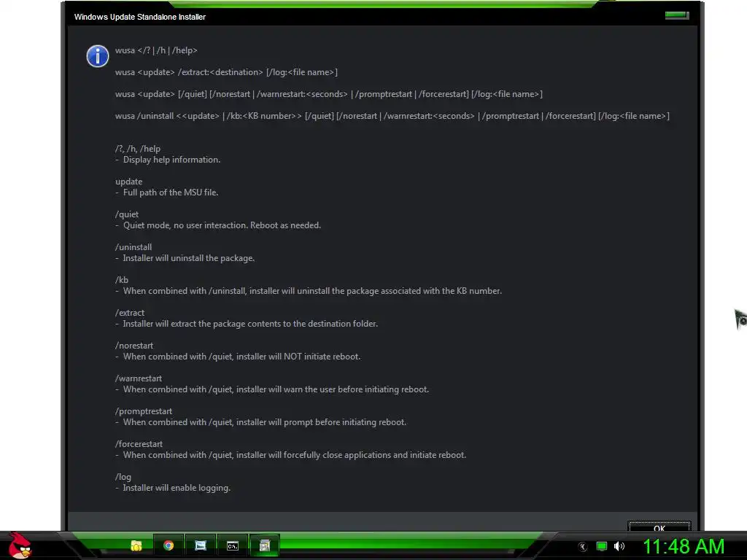The height and width of the screenshot is (560, 747).
Task: Click the OK button in the installer dialog
Action: coord(659,526)
